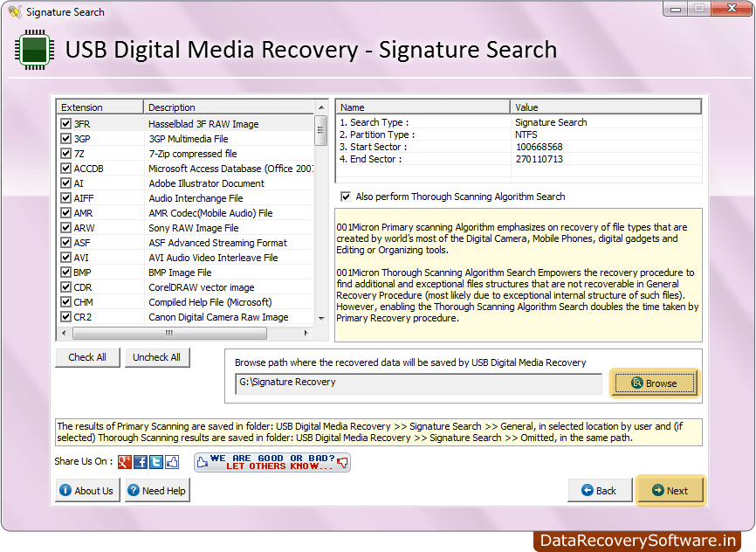Click the 'Signature Search' search type value
The width and height of the screenshot is (756, 552).
[551, 122]
